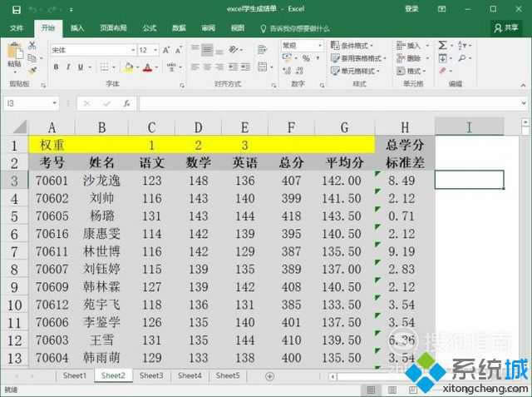This screenshot has width=532, height=397.
Task: Click the Cut scissors icon
Action: 32,45
